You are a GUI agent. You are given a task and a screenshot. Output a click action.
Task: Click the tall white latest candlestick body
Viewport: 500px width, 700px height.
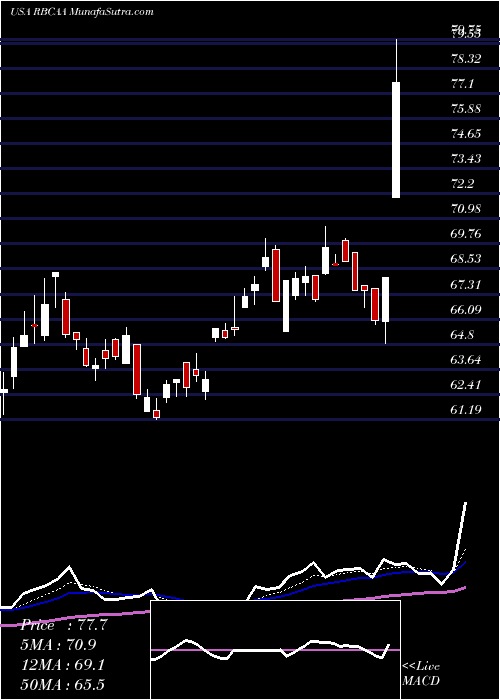point(396,140)
